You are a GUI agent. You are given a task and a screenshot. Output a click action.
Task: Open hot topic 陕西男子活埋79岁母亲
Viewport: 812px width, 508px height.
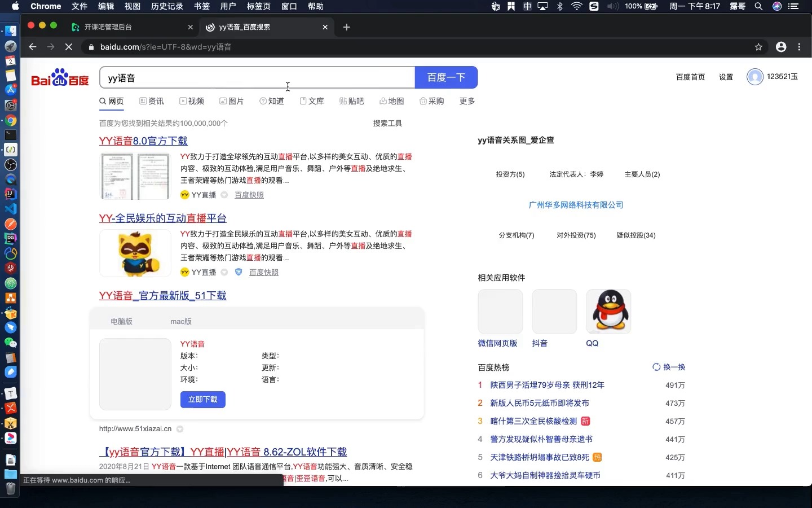click(x=547, y=385)
